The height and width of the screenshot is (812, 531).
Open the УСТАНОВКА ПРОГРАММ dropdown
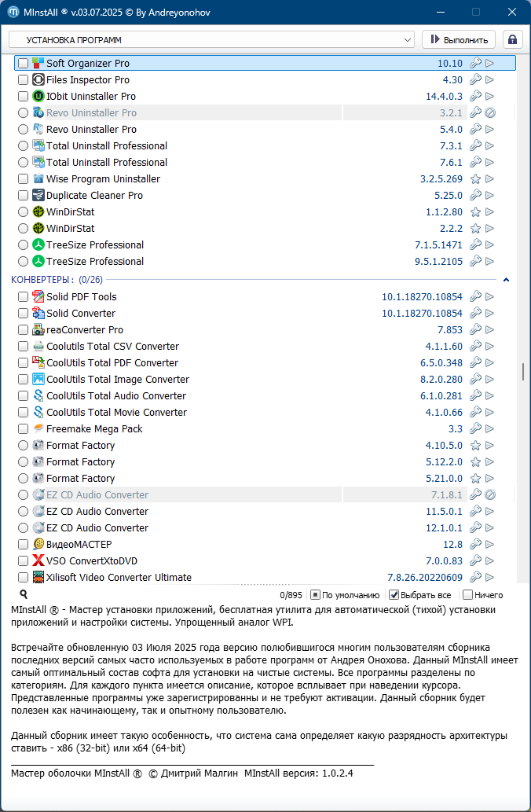click(211, 40)
